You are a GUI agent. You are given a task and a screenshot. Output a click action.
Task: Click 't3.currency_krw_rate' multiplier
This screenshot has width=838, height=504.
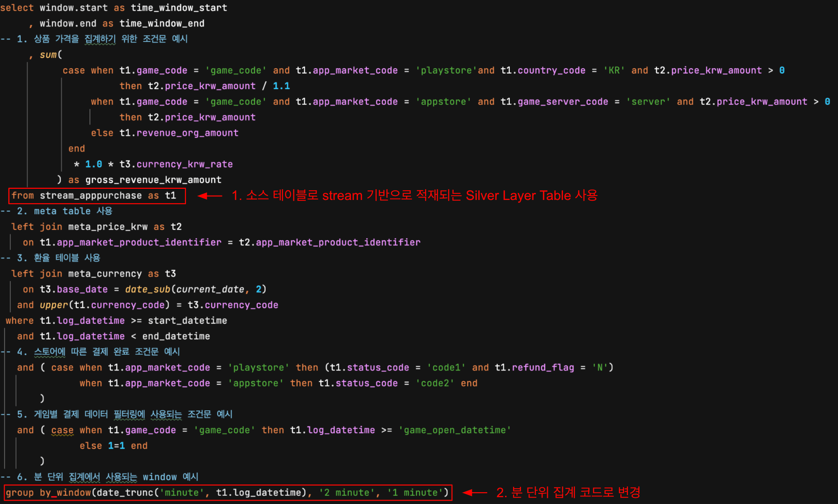pos(176,164)
